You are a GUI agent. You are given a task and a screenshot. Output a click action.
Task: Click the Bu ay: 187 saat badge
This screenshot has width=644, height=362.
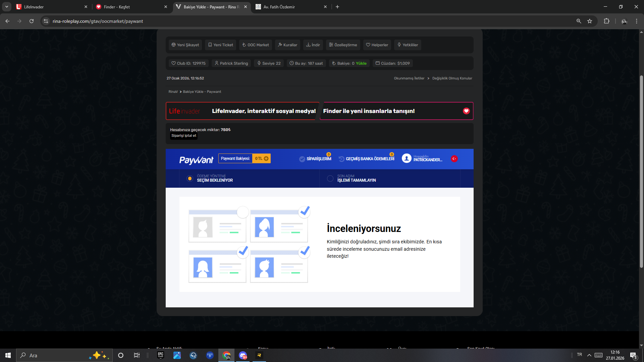(x=306, y=63)
